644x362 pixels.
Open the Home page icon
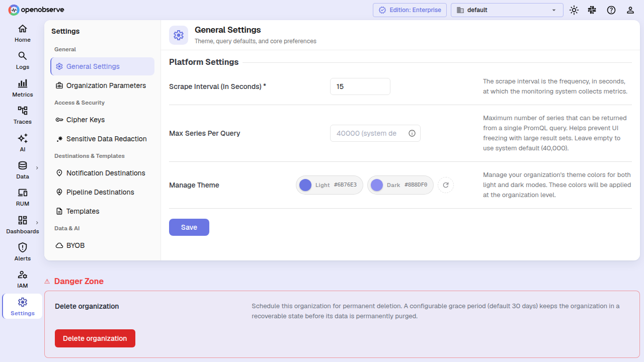pos(23,29)
